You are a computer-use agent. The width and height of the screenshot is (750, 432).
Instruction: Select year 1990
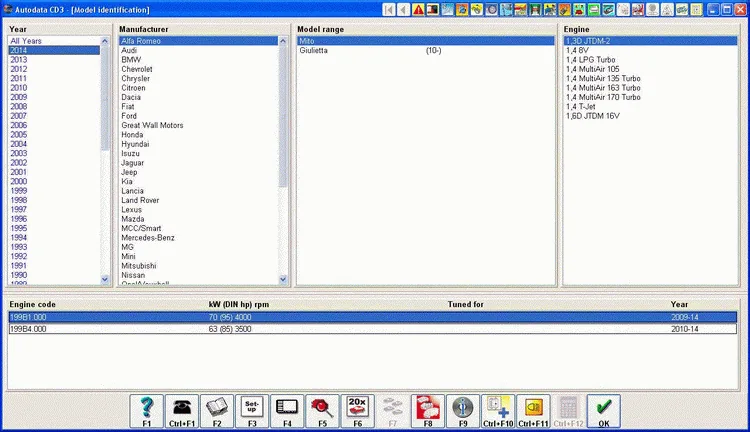(x=54, y=276)
